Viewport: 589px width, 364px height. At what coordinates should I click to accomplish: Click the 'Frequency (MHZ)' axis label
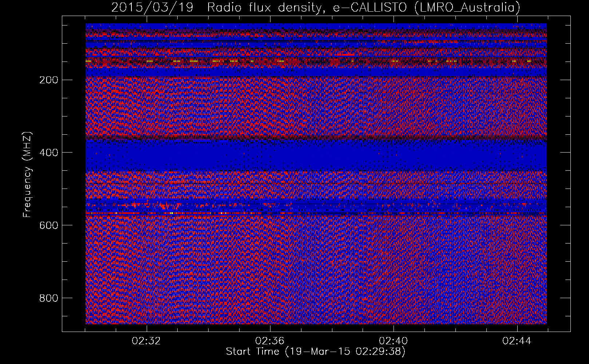pyautogui.click(x=27, y=174)
